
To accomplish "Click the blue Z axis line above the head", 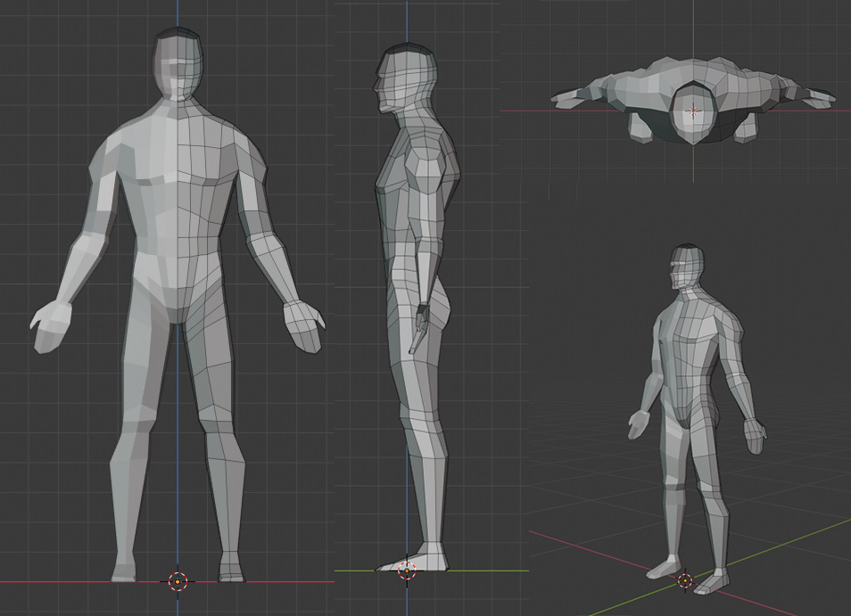I will [178, 13].
